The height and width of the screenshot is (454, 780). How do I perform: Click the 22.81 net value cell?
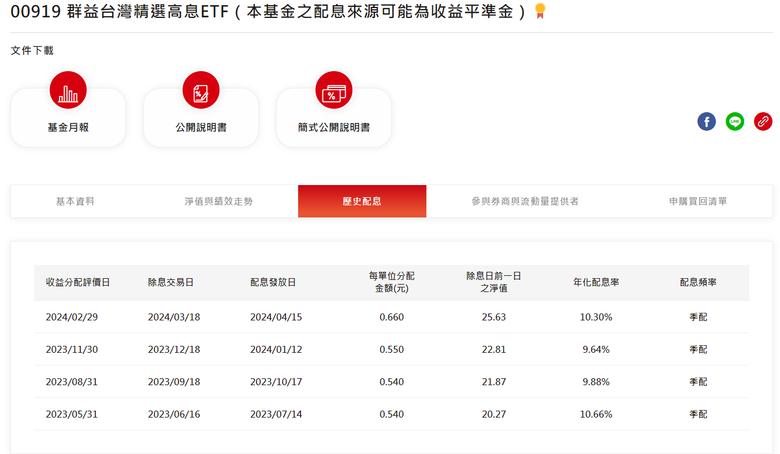493,350
